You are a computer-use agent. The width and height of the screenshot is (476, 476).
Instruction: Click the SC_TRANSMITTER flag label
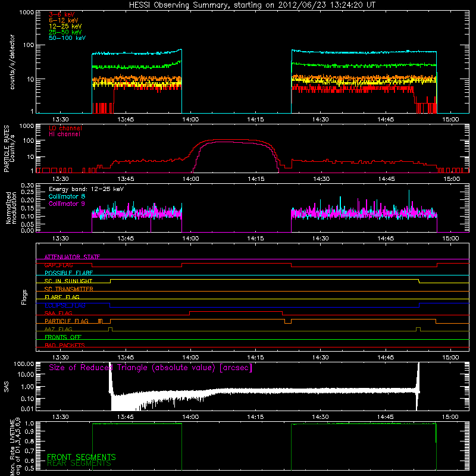coord(69,289)
